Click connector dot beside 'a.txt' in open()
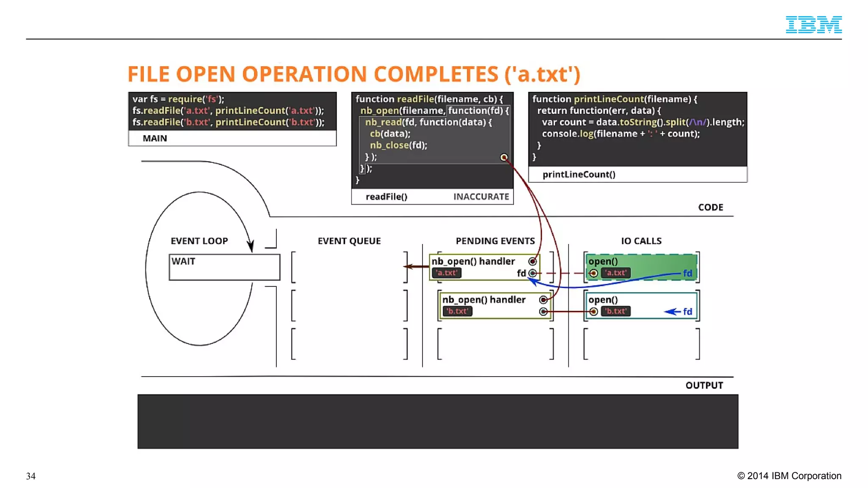 coord(593,273)
